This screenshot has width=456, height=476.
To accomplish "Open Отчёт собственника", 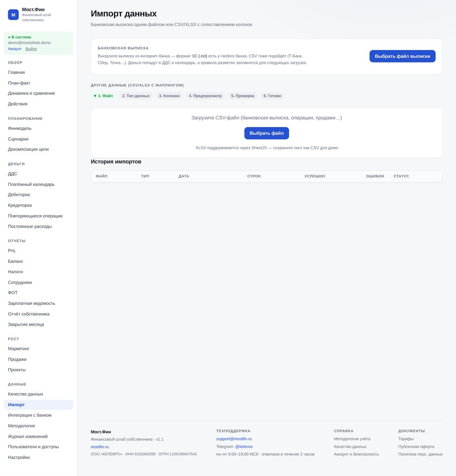I will pyautogui.click(x=39, y=314).
